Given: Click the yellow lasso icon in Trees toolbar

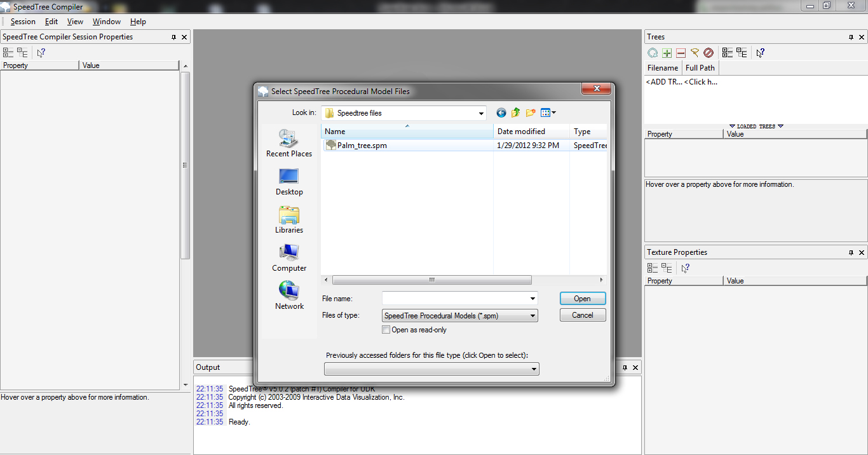Looking at the screenshot, I should [695, 53].
